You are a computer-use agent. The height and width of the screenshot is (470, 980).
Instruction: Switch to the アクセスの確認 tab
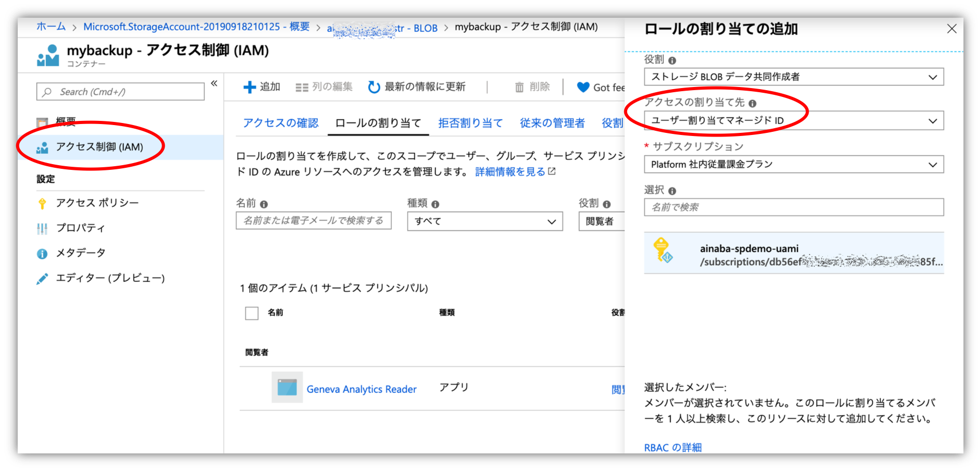[x=280, y=123]
